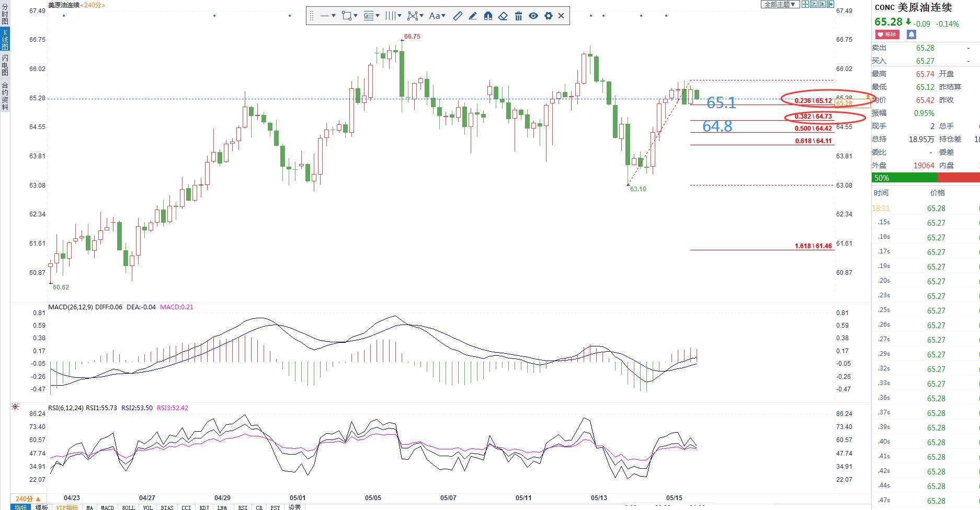The height and width of the screenshot is (510, 980).
Task: Apply the CR indicator
Action: [x=259, y=507]
